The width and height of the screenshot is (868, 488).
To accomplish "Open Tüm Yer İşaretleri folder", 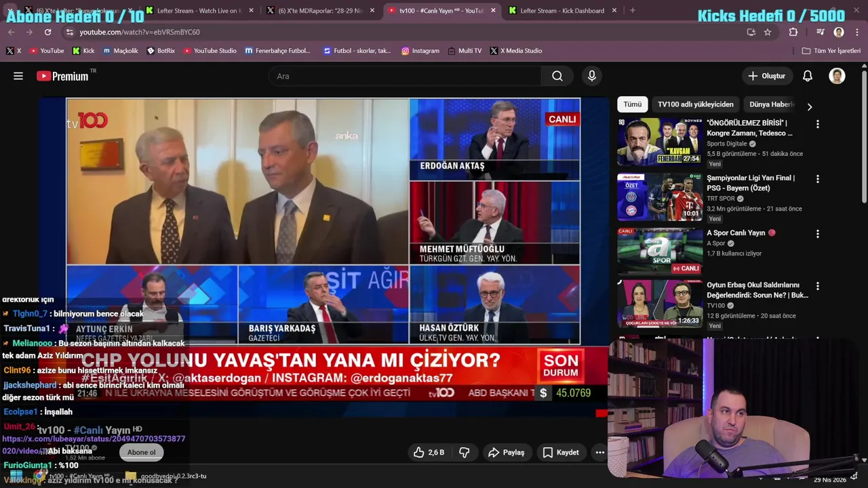I will (x=831, y=51).
